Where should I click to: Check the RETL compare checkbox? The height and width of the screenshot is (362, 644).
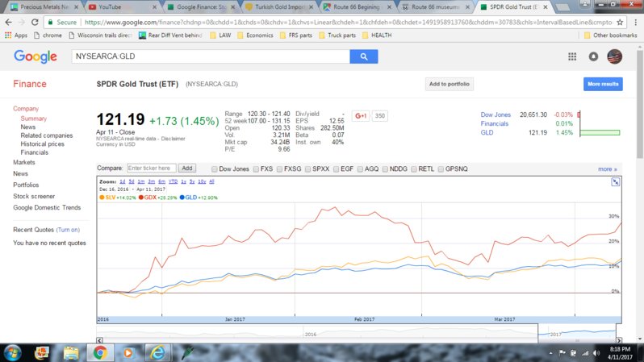point(413,169)
